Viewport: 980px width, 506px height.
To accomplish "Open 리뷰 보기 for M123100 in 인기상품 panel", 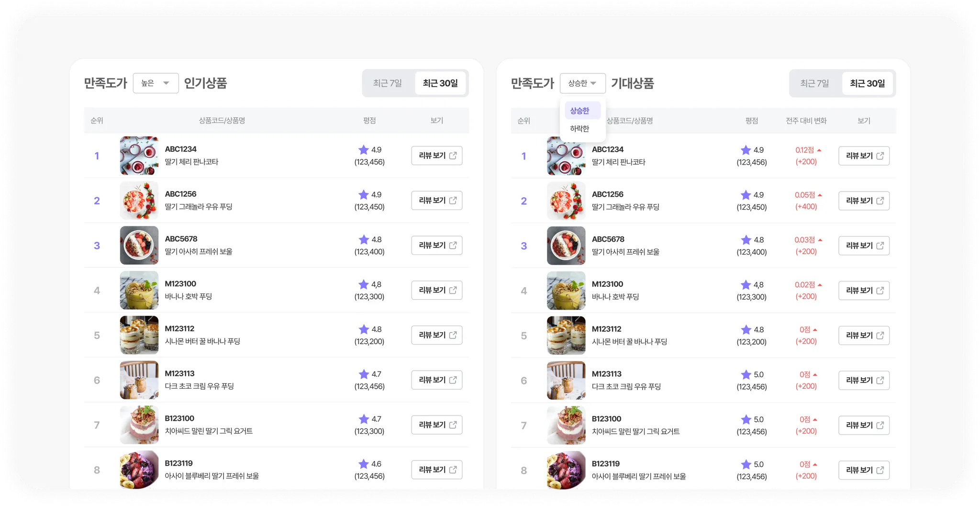I will click(x=437, y=290).
